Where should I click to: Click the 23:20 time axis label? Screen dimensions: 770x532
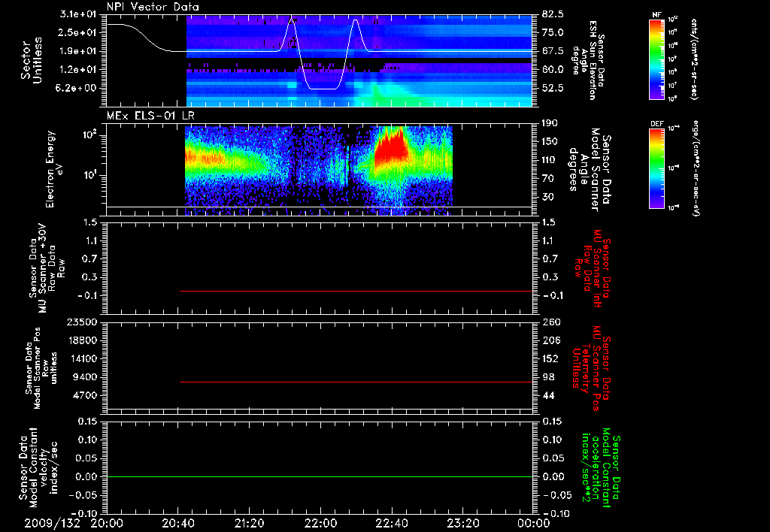(x=462, y=524)
